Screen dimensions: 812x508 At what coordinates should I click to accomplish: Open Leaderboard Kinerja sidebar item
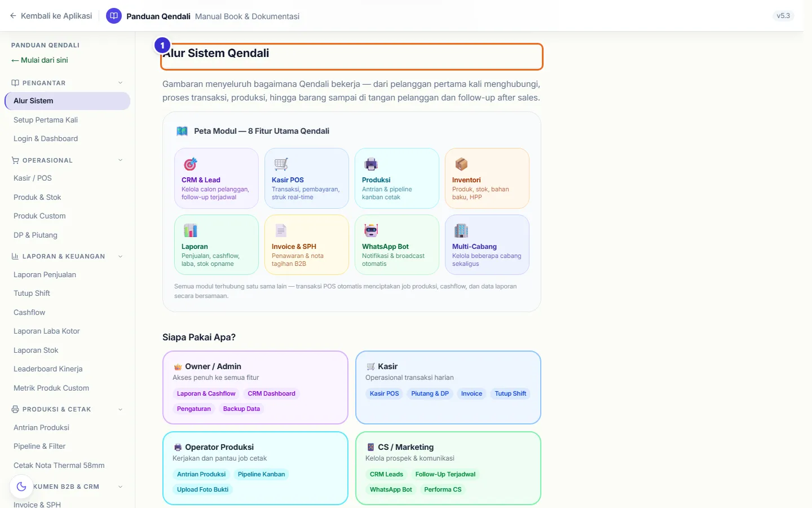pos(68,369)
